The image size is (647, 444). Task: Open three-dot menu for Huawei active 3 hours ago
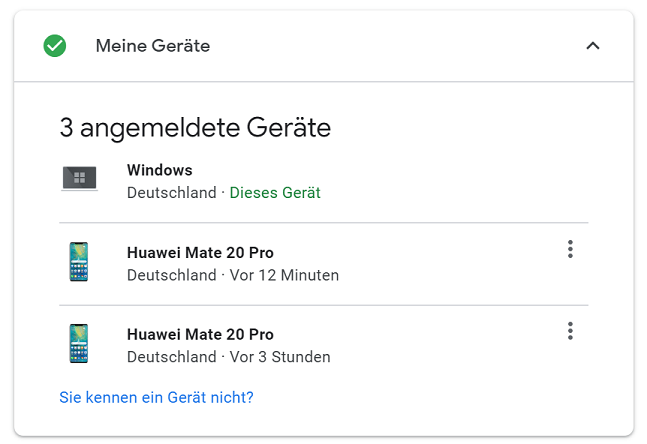point(570,331)
